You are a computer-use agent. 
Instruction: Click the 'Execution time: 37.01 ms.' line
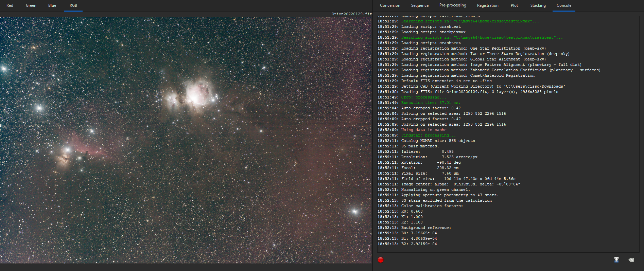click(x=419, y=103)
